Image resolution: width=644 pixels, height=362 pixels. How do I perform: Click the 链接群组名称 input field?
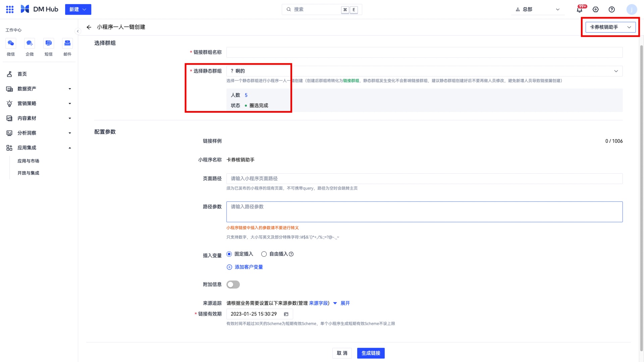click(424, 52)
